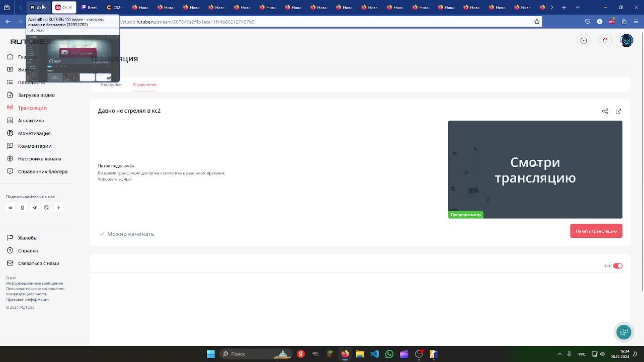Click the Плейлисты list icon
Image resolution: width=644 pixels, height=362 pixels.
(10, 82)
